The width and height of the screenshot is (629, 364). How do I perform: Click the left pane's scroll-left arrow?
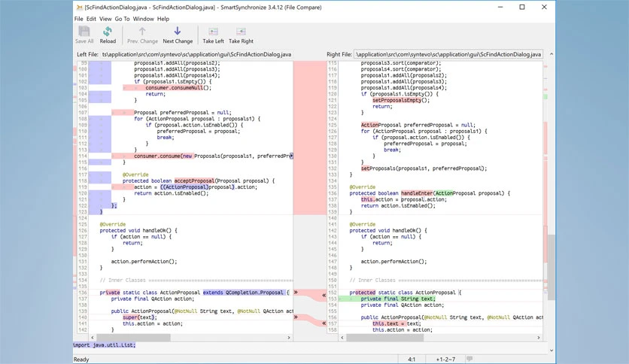[93, 338]
